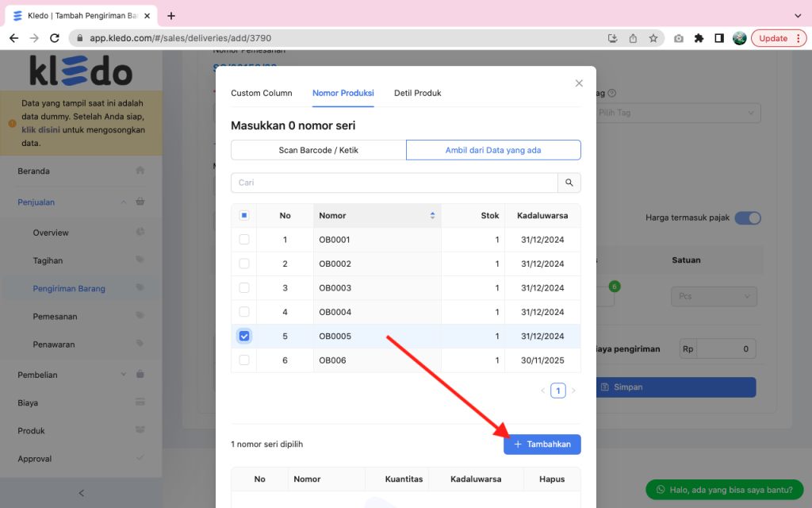Go to the previous page arrow
Screen dimensions: 812x508
click(x=542, y=391)
